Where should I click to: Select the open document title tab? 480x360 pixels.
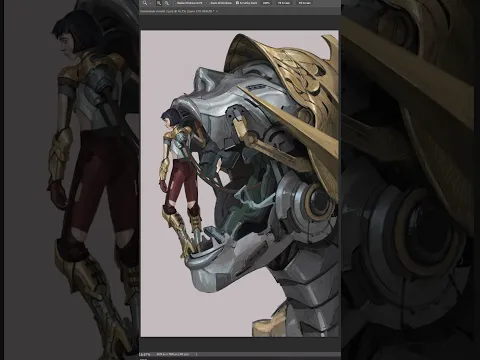[177, 11]
